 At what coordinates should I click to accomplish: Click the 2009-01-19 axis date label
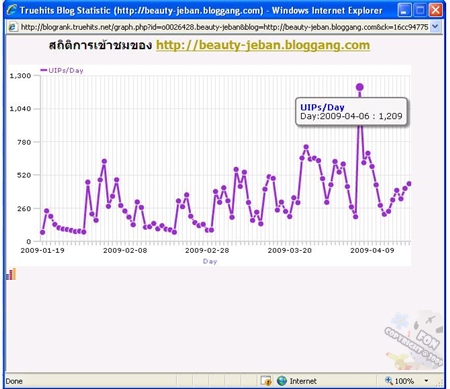tap(42, 250)
